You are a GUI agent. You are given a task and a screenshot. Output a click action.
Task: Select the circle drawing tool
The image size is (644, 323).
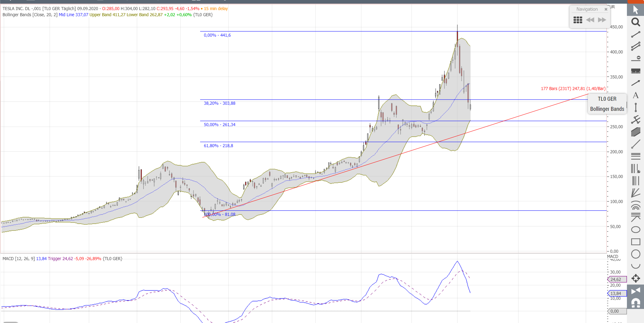click(635, 254)
